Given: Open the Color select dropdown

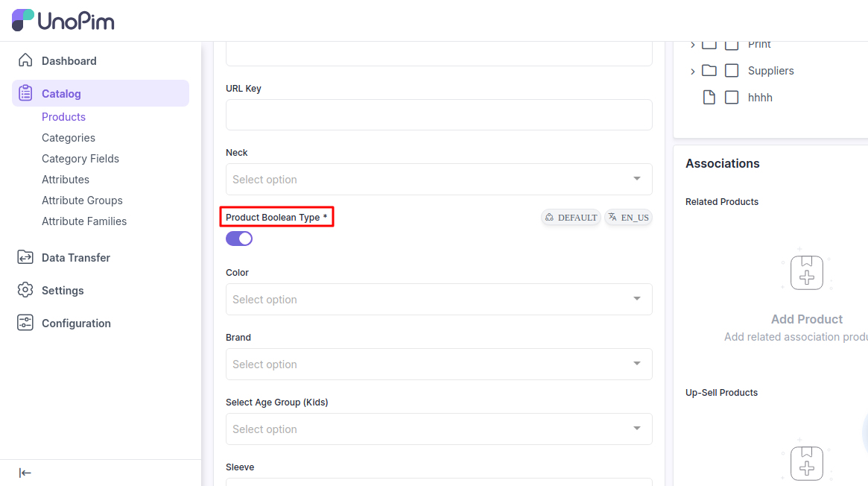Looking at the screenshot, I should pos(439,300).
